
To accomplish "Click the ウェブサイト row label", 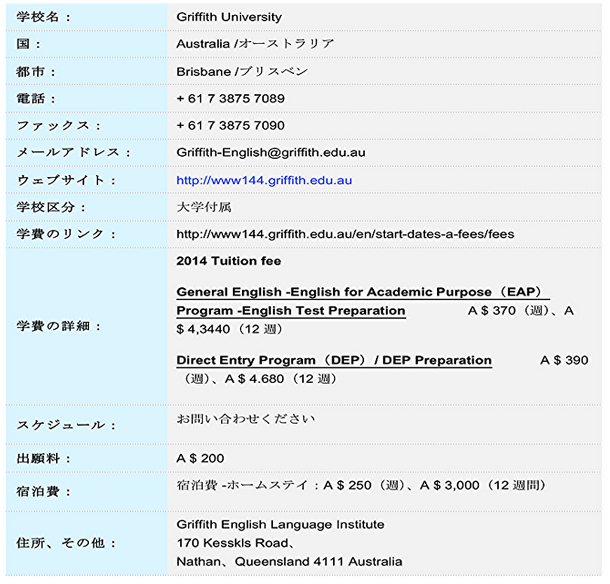I will (x=66, y=181).
